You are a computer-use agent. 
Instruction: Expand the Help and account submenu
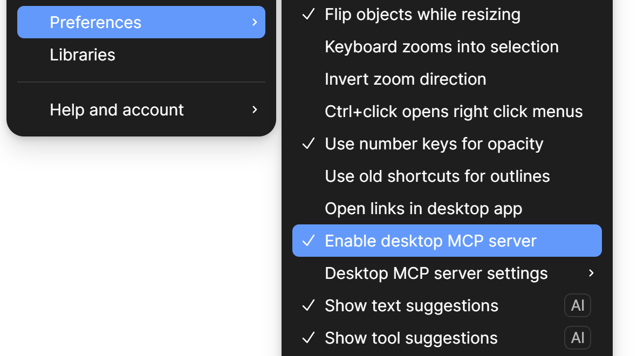click(x=254, y=109)
